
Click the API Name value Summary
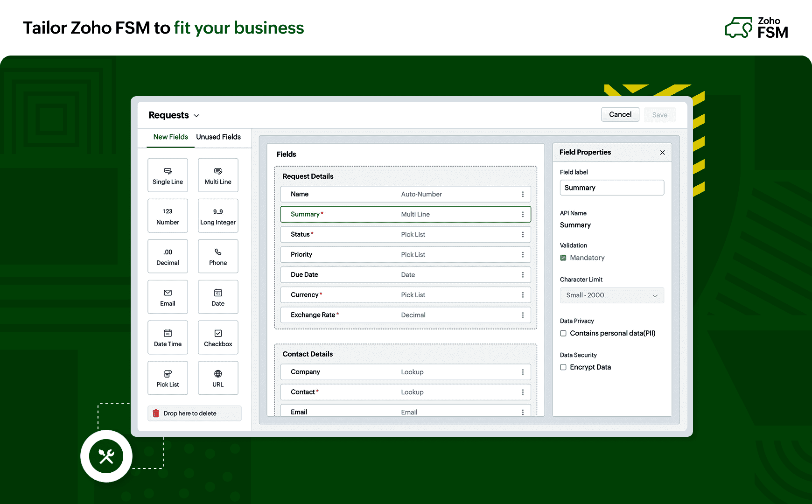pos(575,225)
